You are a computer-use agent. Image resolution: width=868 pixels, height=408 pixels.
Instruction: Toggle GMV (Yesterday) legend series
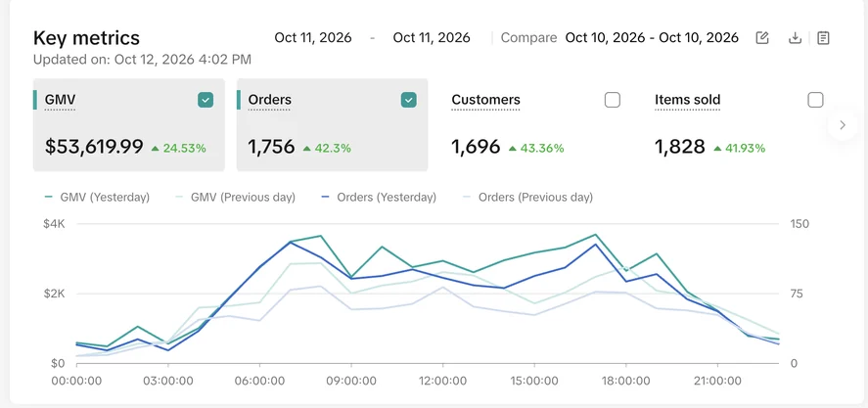[98, 197]
